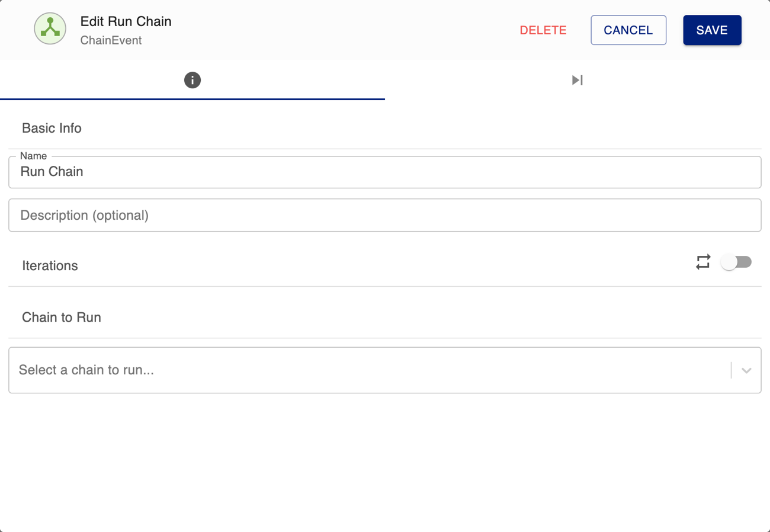Expand the Select a chain to run dropdown
Viewport: 770px width, 532px height.
pos(384,370)
